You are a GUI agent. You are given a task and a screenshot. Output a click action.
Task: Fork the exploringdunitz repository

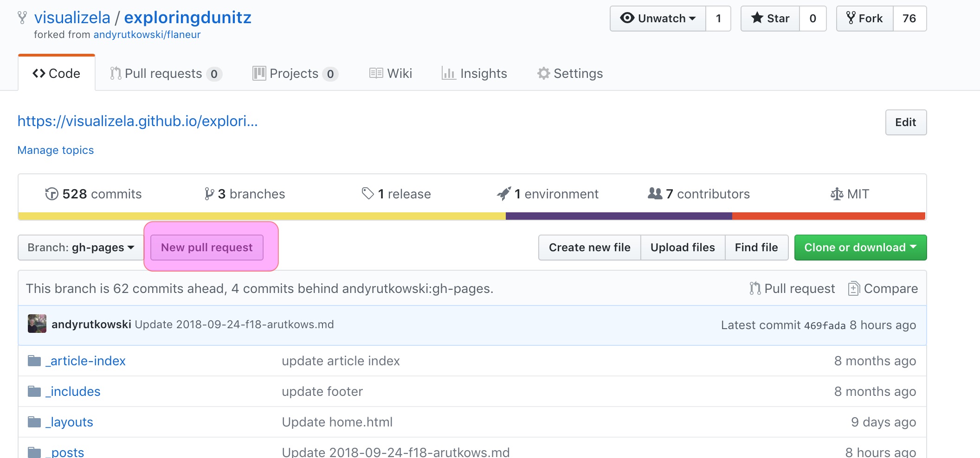click(x=865, y=19)
